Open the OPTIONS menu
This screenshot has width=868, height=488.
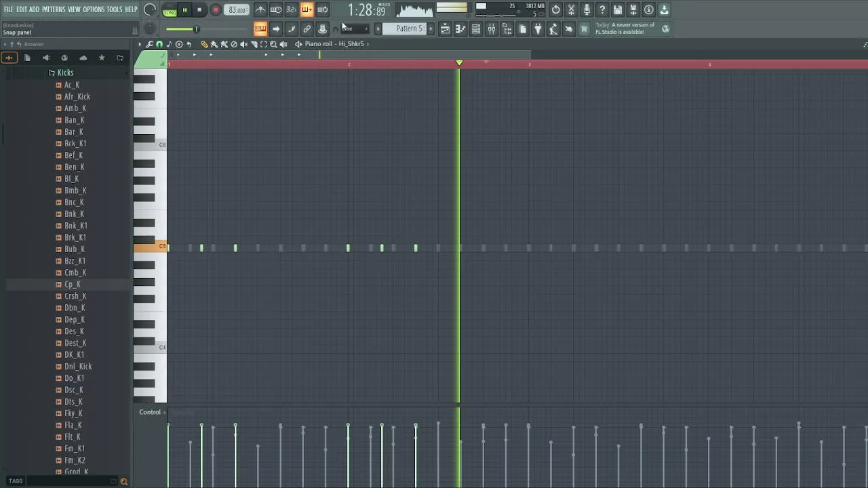click(94, 9)
